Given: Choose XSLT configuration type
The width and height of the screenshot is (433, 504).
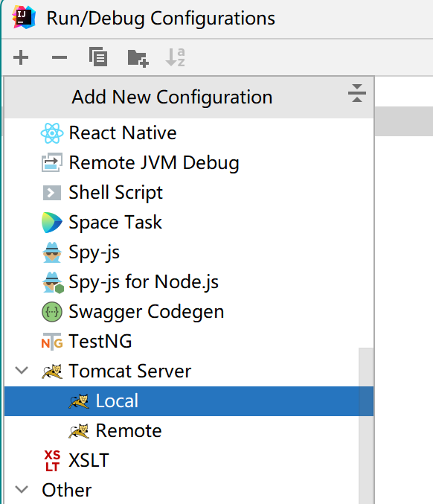Looking at the screenshot, I should click(189, 461).
